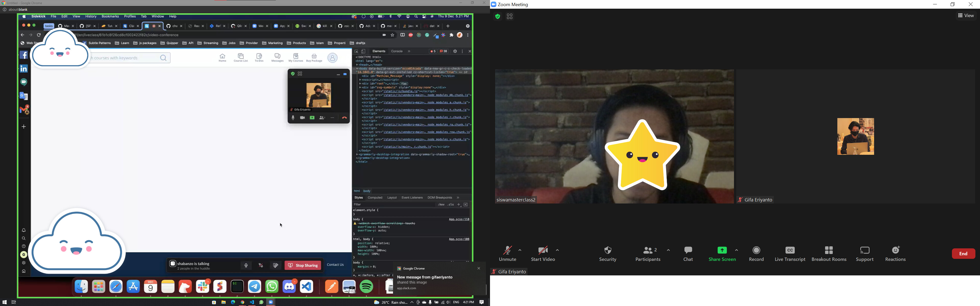Screen dimensions: 980x306
Task: End the Zoom meeting
Action: pos(963,253)
